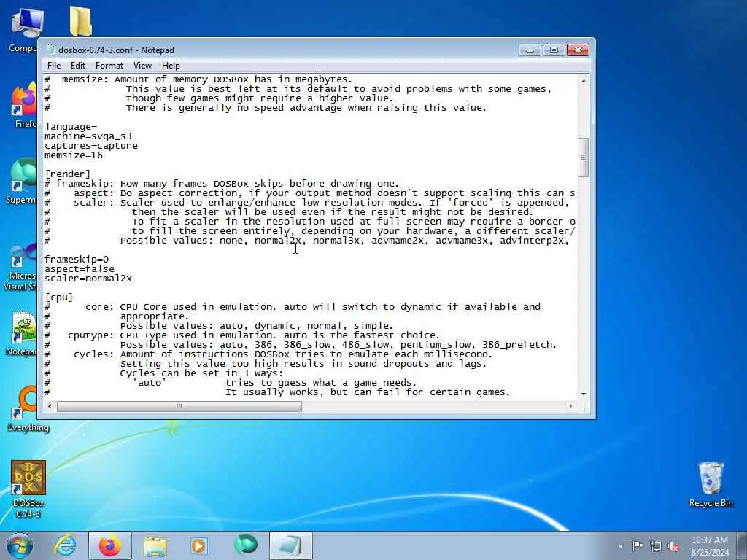Click the muted volume tray icon
Image resolution: width=747 pixels, height=560 pixels.
click(x=673, y=547)
